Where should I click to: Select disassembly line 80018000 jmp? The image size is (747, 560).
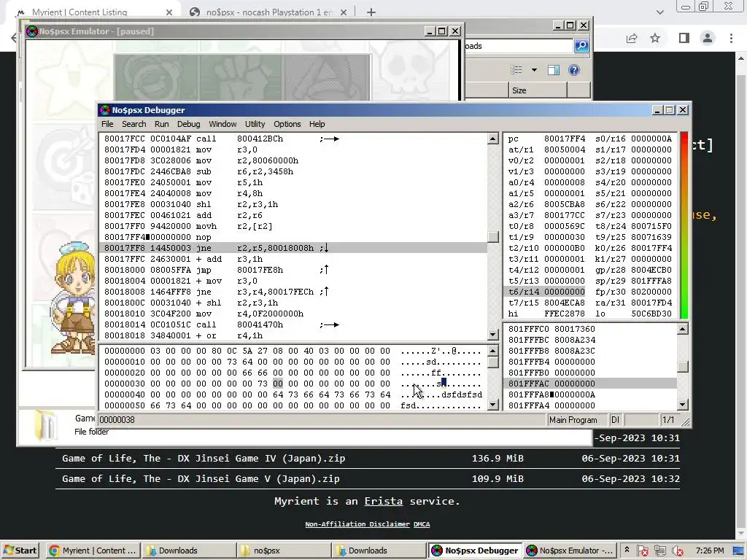[293, 270]
